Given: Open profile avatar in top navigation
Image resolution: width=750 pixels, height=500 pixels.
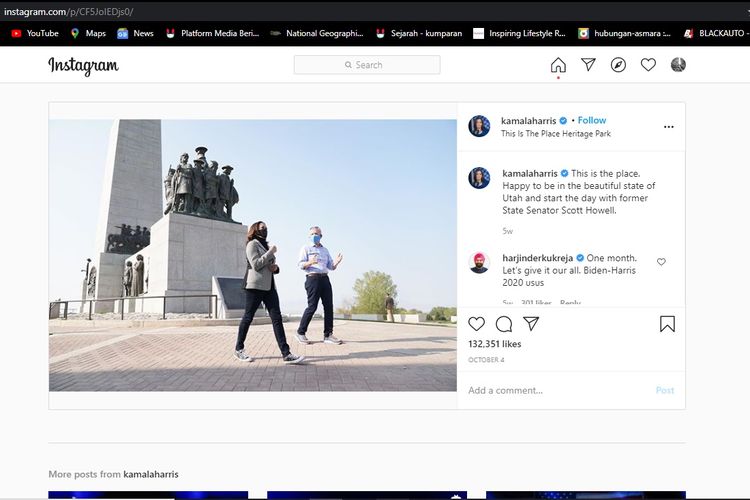Looking at the screenshot, I should click(x=678, y=65).
